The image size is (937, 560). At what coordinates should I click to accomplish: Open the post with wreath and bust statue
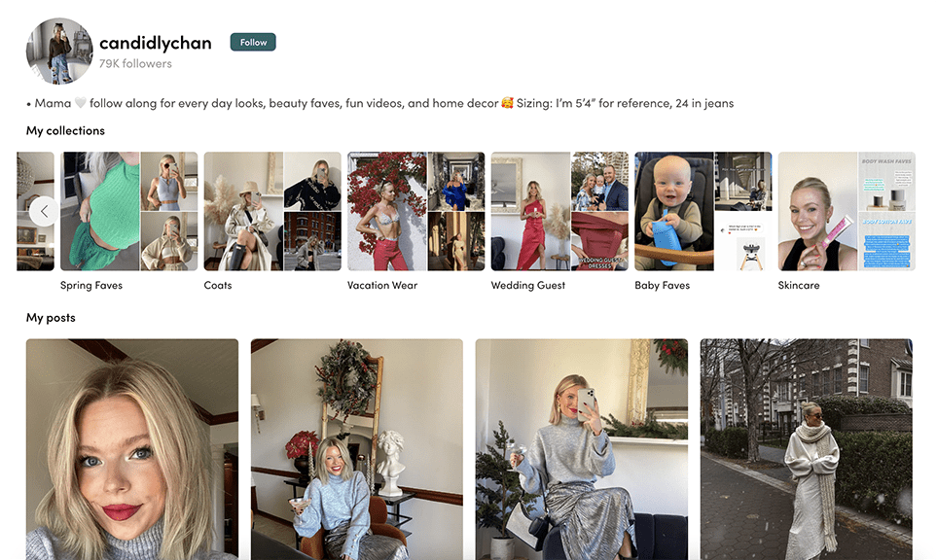pos(356,449)
